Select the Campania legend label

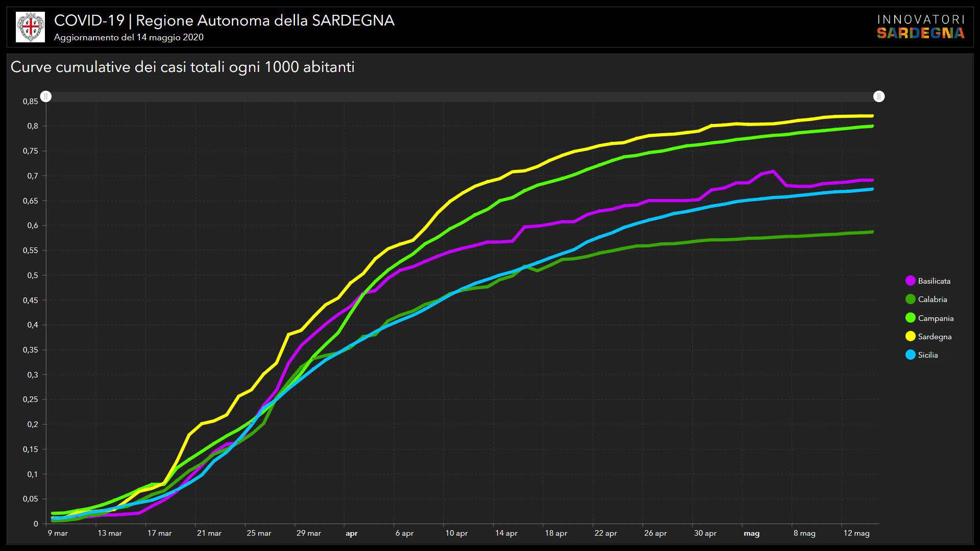(936, 318)
